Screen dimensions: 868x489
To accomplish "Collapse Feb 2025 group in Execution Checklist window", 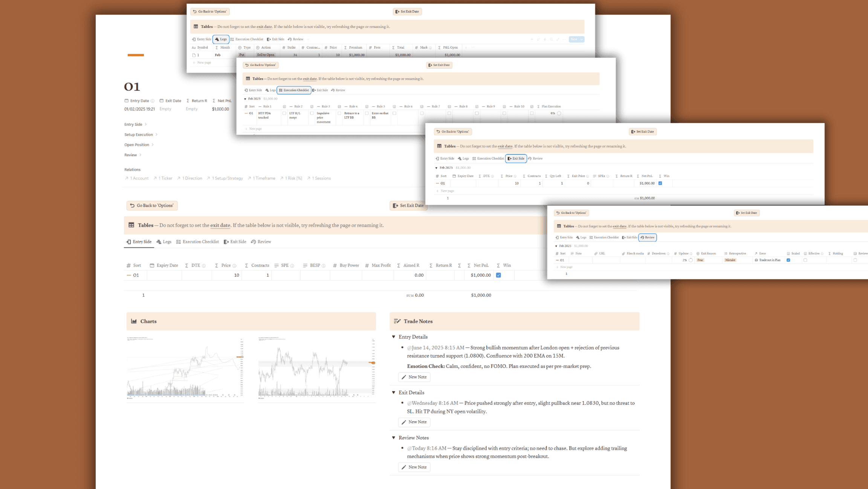I will pyautogui.click(x=245, y=99).
